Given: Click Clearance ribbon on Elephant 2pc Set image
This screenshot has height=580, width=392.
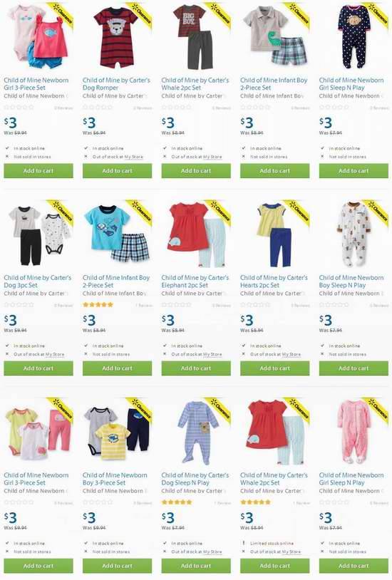Looking at the screenshot, I should 219,212.
